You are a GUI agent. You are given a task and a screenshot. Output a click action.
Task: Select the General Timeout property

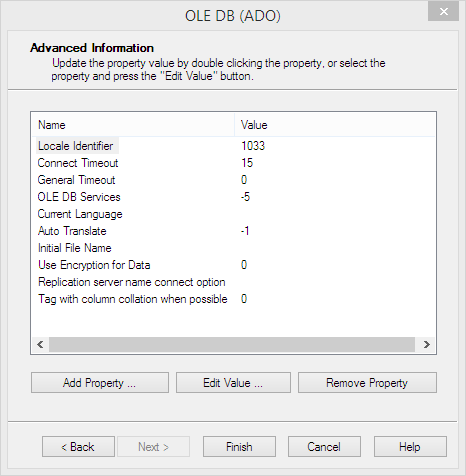click(76, 180)
